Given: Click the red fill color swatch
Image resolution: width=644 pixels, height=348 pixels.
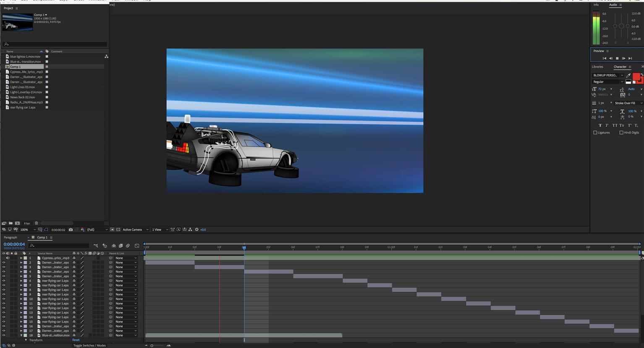Looking at the screenshot, I should 636,76.
